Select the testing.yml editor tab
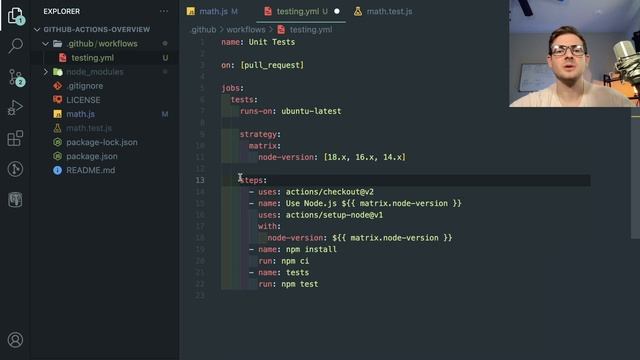 coord(301,11)
